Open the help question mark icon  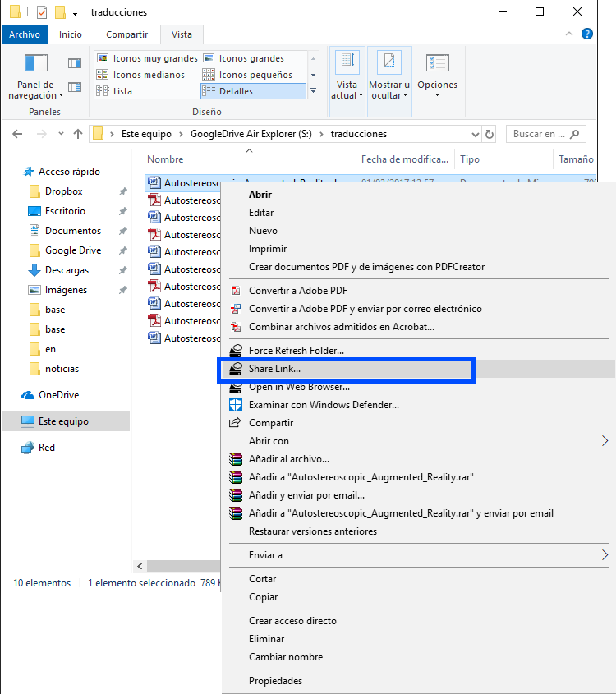pos(587,34)
